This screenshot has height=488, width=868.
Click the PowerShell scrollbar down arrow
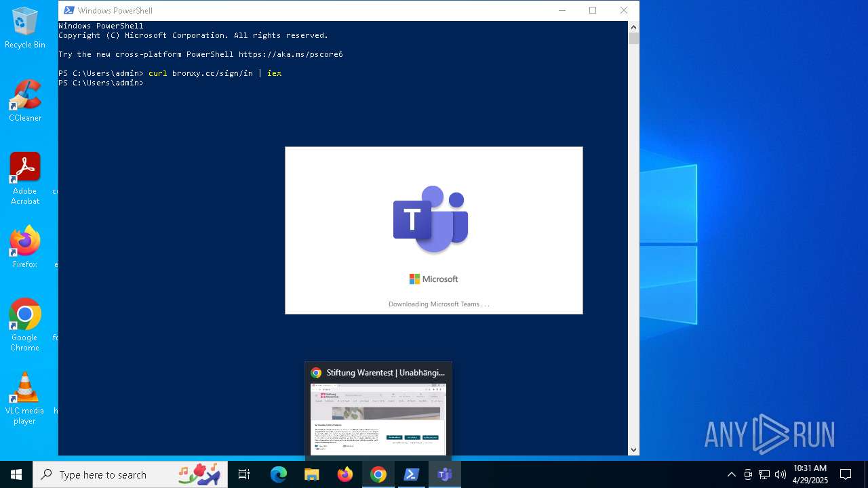click(x=634, y=449)
